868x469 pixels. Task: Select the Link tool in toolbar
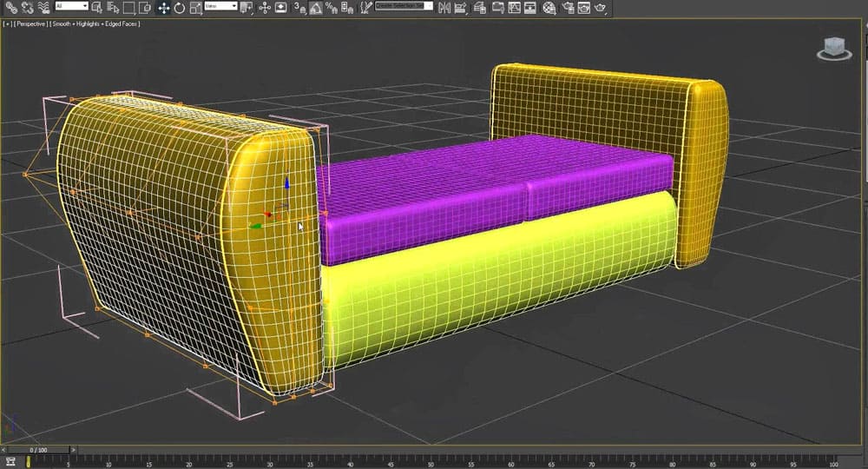coord(10,7)
